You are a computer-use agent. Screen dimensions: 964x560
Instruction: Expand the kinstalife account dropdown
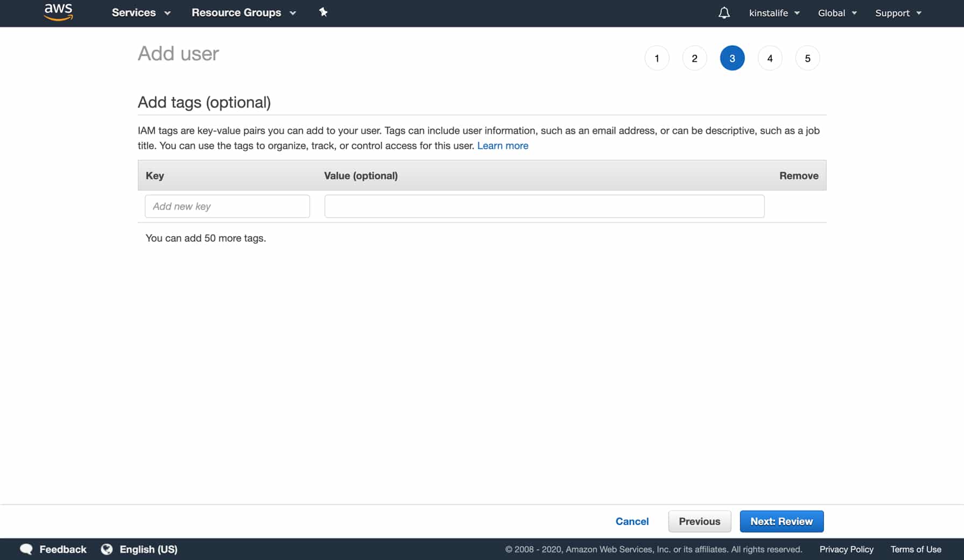774,12
